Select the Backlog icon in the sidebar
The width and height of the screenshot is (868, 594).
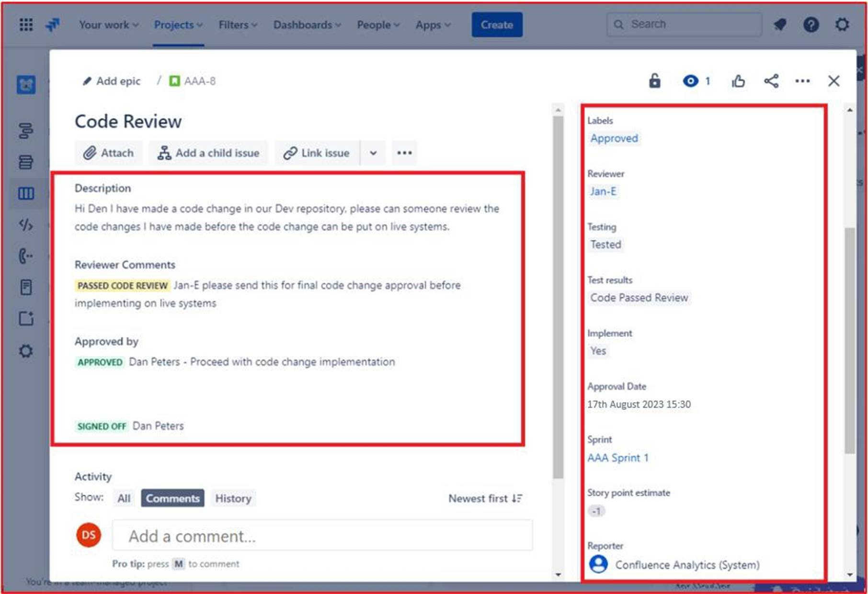click(x=25, y=162)
